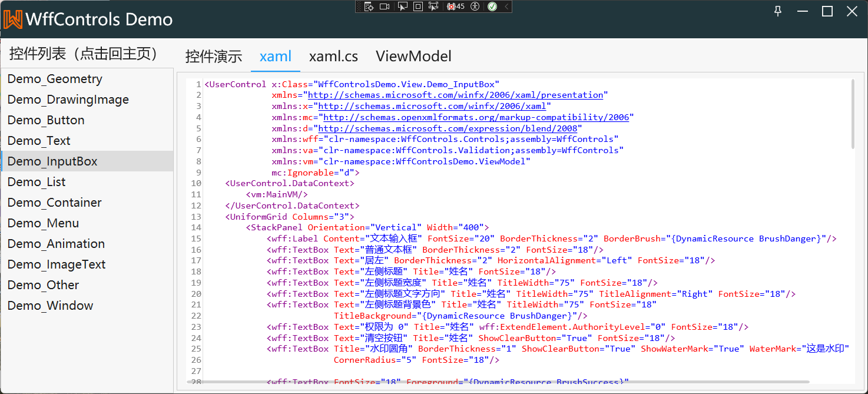Viewport: 868px width, 394px height.
Task: Click the TextBox Text="普通文本框" line
Action: (435, 250)
